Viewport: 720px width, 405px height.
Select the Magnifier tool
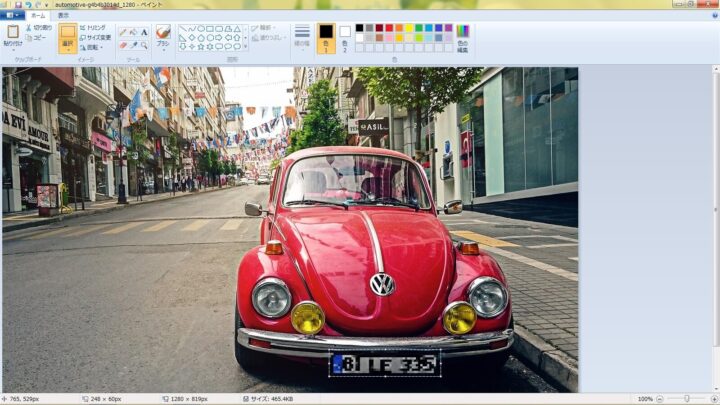tap(144, 45)
